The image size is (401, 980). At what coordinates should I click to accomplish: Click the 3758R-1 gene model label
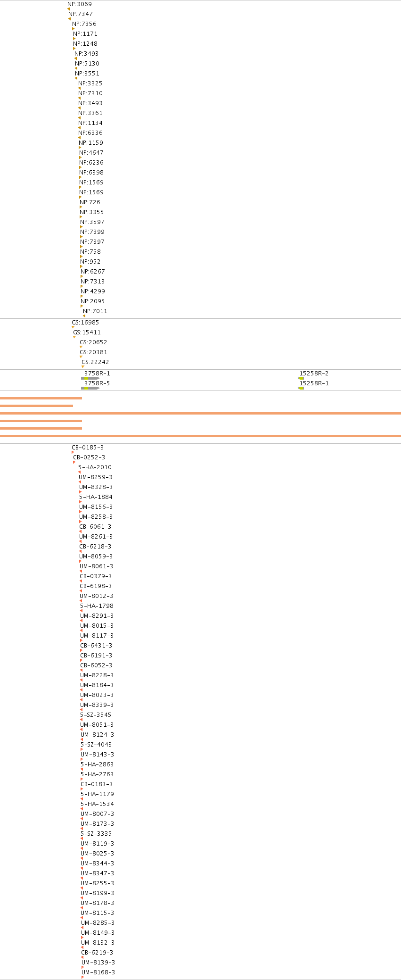pos(97,374)
